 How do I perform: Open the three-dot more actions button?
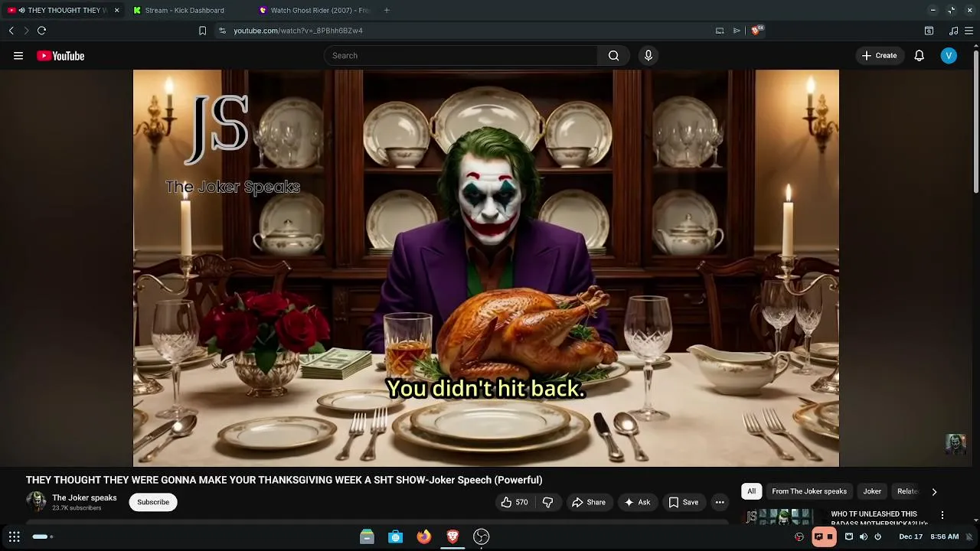[720, 502]
